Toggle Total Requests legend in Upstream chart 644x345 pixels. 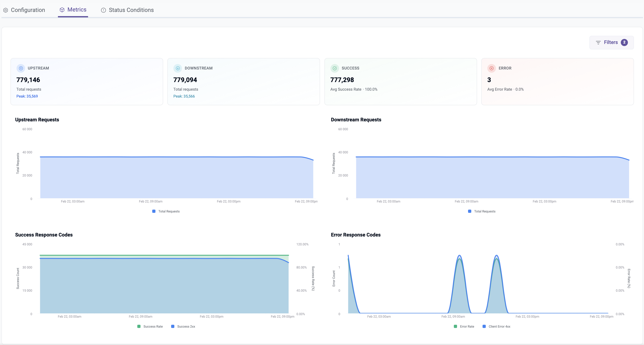166,211
